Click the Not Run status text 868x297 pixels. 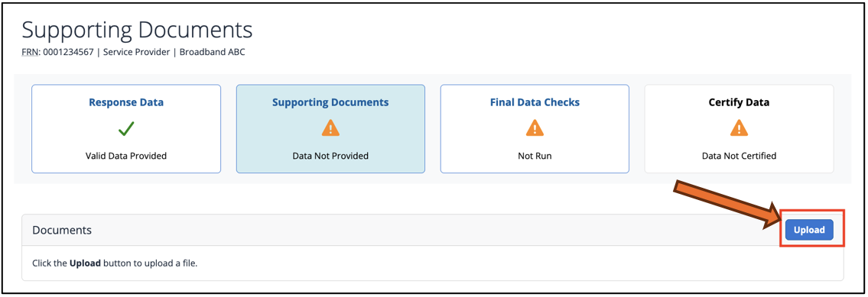point(535,156)
